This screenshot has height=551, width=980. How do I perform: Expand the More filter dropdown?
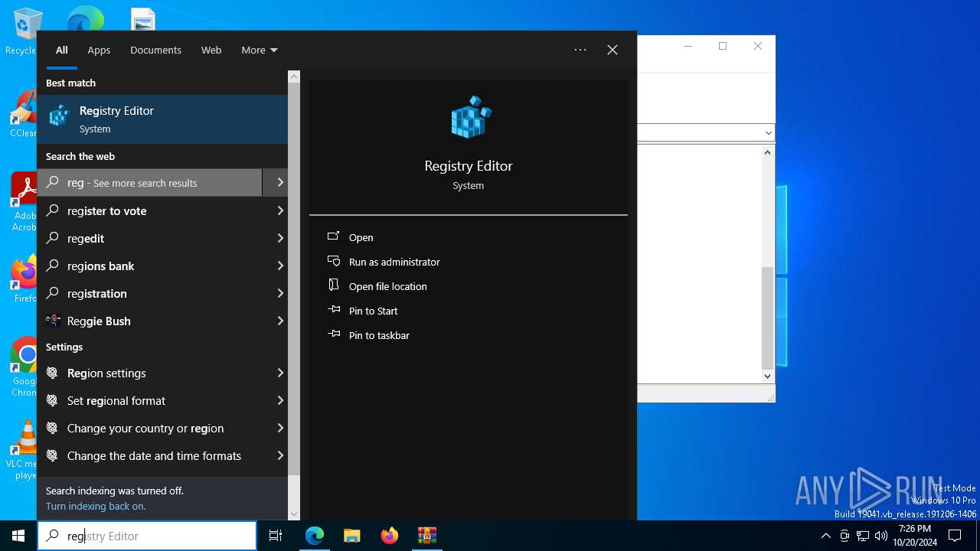pos(260,50)
